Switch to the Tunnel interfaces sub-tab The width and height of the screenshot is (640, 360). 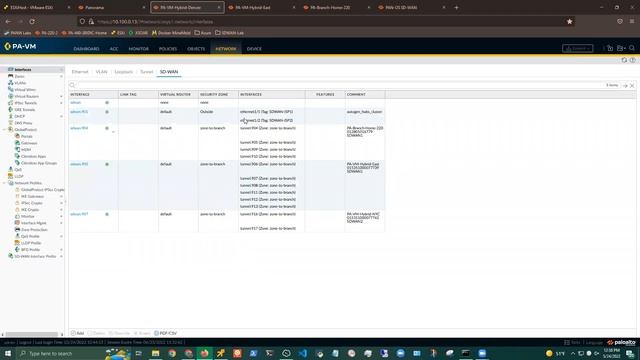147,72
